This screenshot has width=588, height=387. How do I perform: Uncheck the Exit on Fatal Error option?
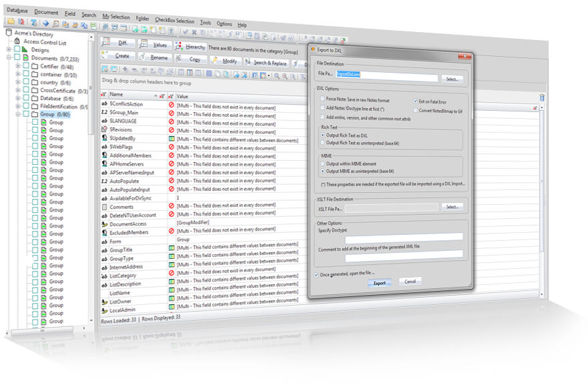click(415, 101)
